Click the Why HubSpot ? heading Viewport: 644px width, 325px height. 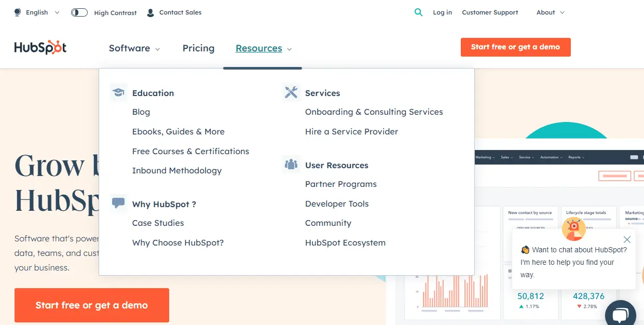pos(164,205)
